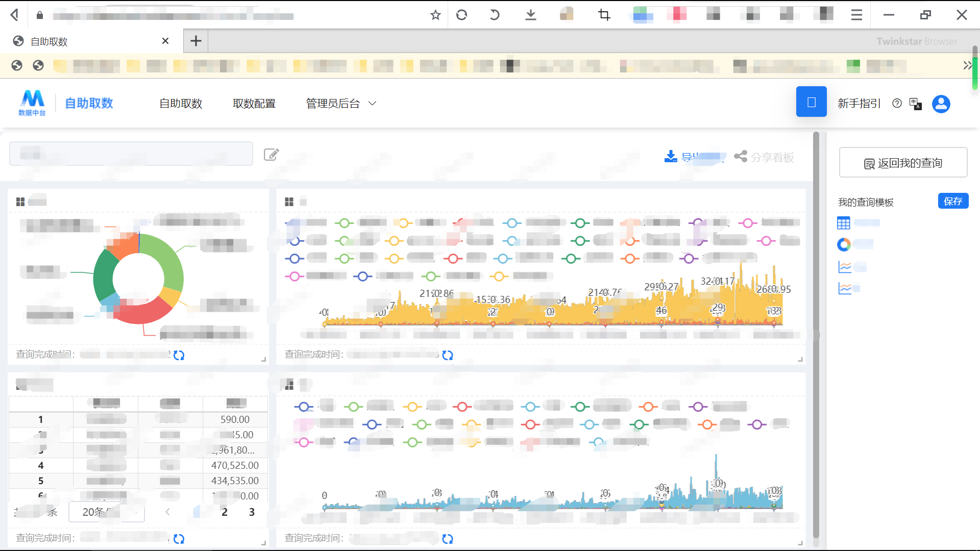Screen dimensions: 980x551
Task: Reload the page using the refresh icon
Action: click(x=462, y=15)
